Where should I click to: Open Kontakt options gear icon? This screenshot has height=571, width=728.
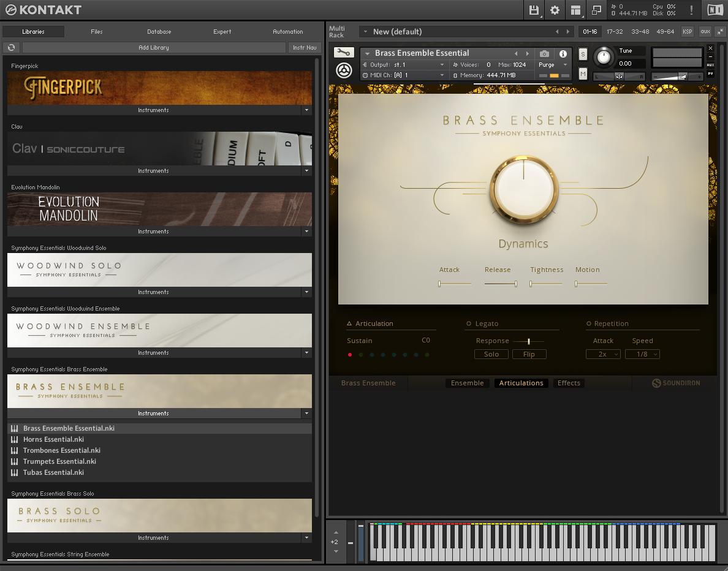click(x=555, y=10)
